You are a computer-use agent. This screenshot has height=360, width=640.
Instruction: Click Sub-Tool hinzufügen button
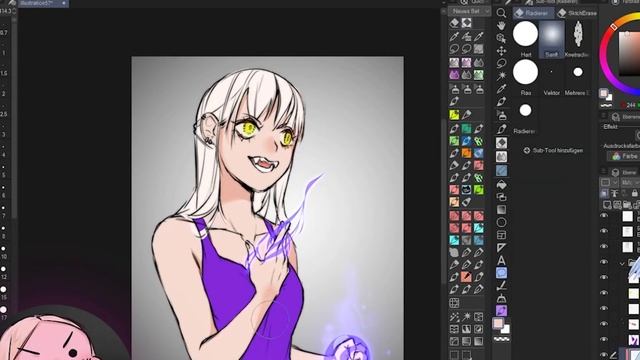[553, 150]
